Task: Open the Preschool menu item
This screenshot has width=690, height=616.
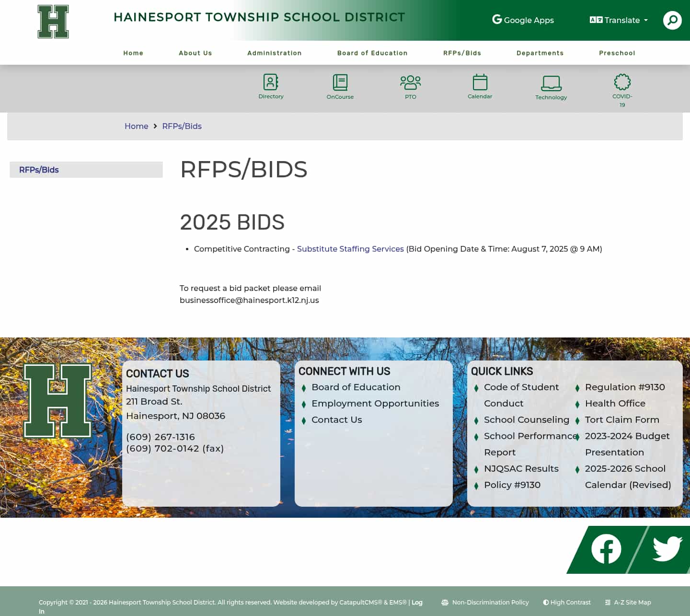Action: 617,53
